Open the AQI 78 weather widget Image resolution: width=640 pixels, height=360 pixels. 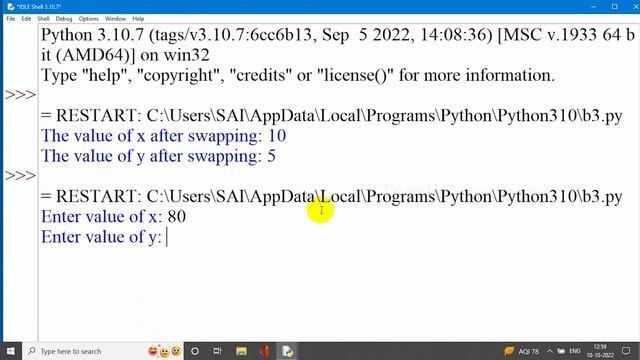point(522,351)
